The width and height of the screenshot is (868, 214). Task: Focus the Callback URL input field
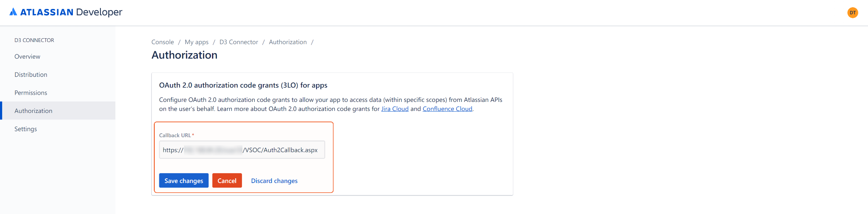pyautogui.click(x=242, y=150)
